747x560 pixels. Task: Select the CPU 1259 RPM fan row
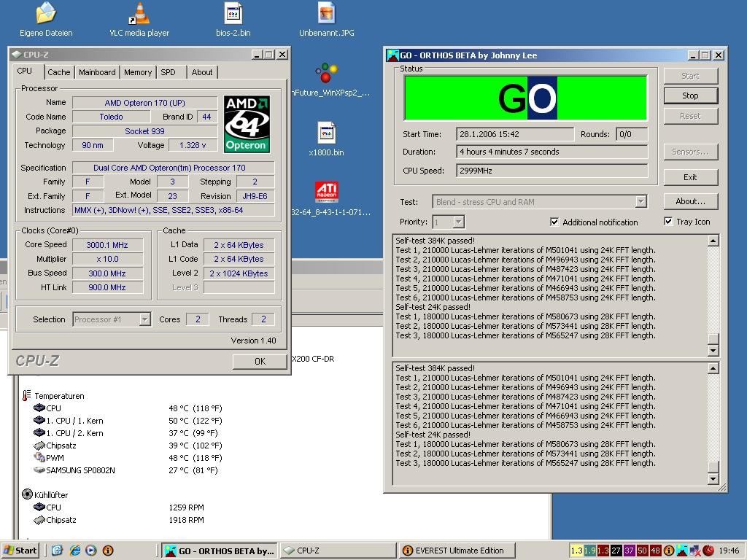point(119,507)
